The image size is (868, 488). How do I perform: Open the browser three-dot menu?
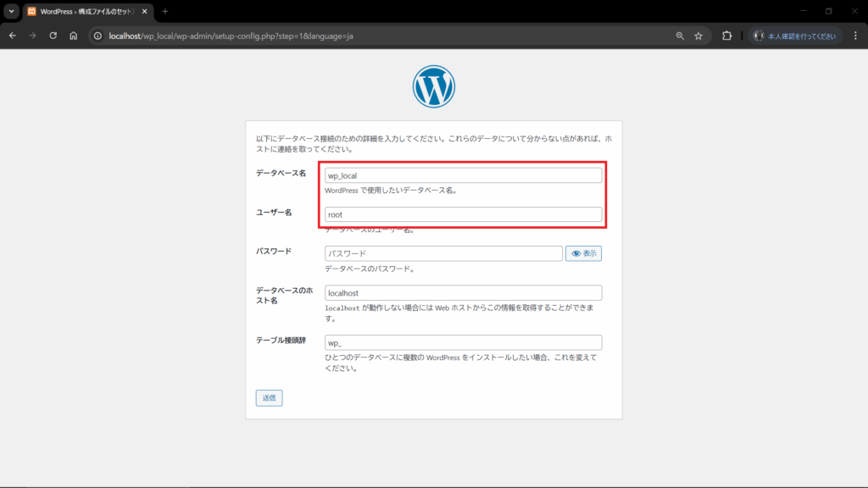[x=855, y=36]
